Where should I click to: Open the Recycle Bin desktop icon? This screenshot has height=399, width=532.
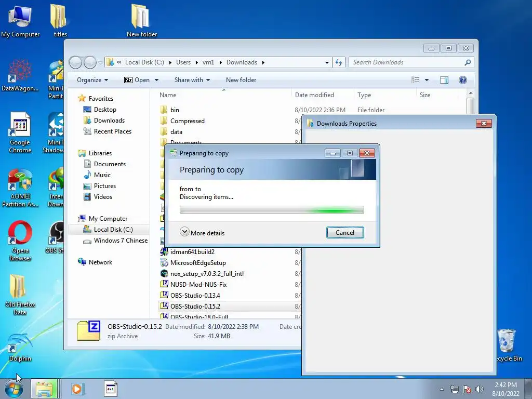point(508,345)
